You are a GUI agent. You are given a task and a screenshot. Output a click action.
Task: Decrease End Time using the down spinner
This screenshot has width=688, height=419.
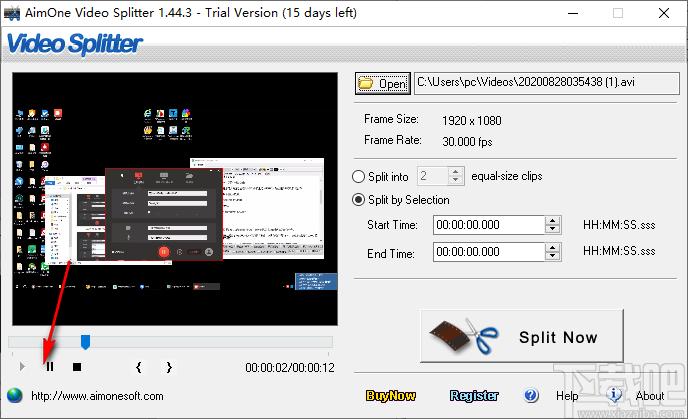(x=552, y=256)
